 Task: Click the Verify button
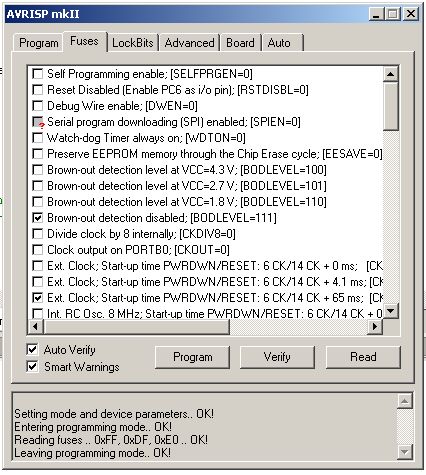(277, 357)
